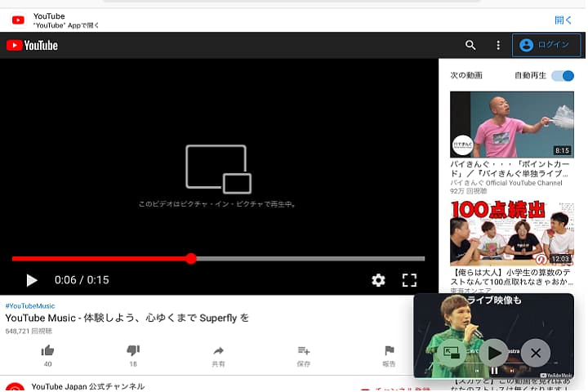The image size is (588, 392).
Task: Open YouTube Japan 公式チャンネル channel
Action: point(87,386)
